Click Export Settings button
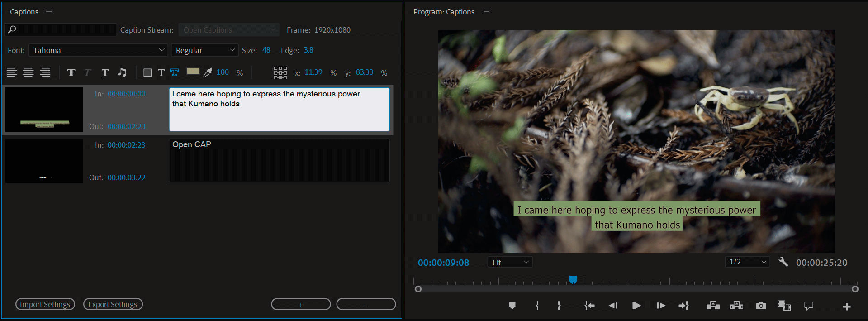The height and width of the screenshot is (321, 868). click(113, 304)
